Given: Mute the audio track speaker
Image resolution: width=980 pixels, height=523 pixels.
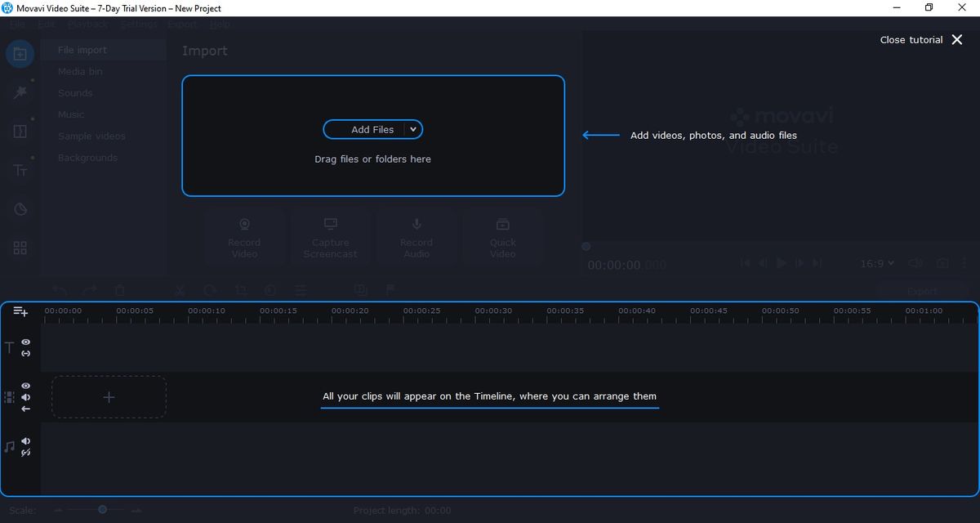Looking at the screenshot, I should [x=26, y=441].
